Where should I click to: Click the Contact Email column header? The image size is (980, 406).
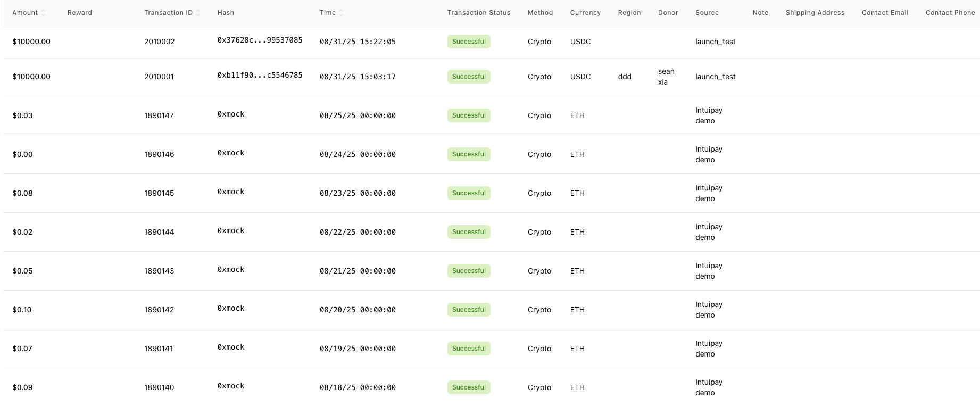click(x=885, y=13)
